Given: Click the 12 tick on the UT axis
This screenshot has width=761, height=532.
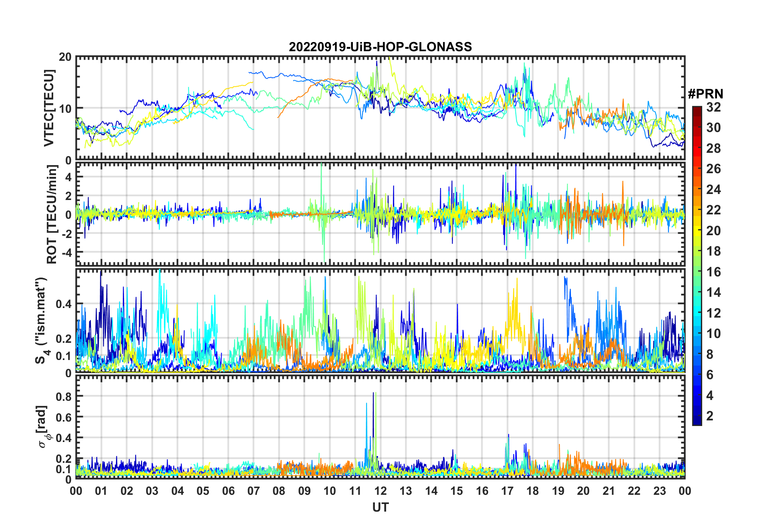Looking at the screenshot, I should [380, 491].
